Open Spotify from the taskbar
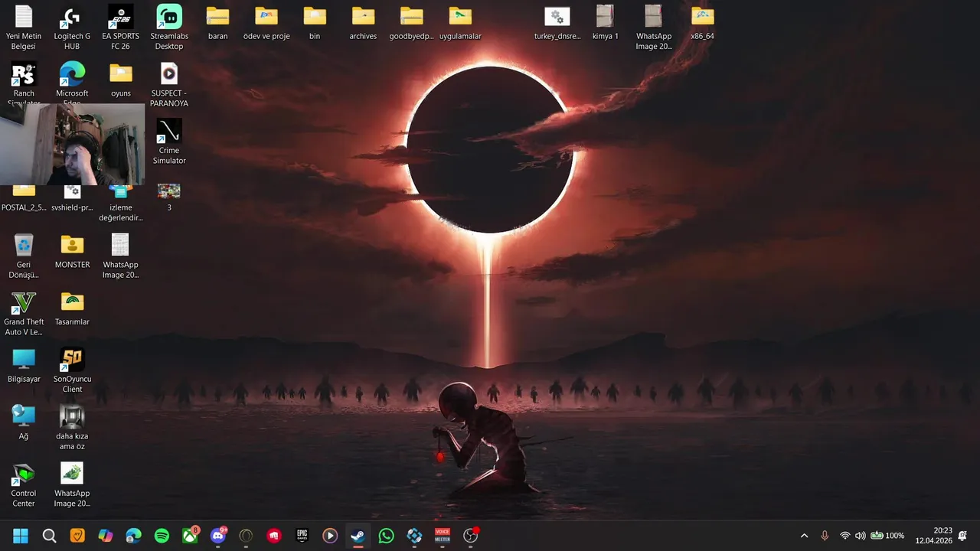Image resolution: width=980 pixels, height=551 pixels. click(x=162, y=536)
